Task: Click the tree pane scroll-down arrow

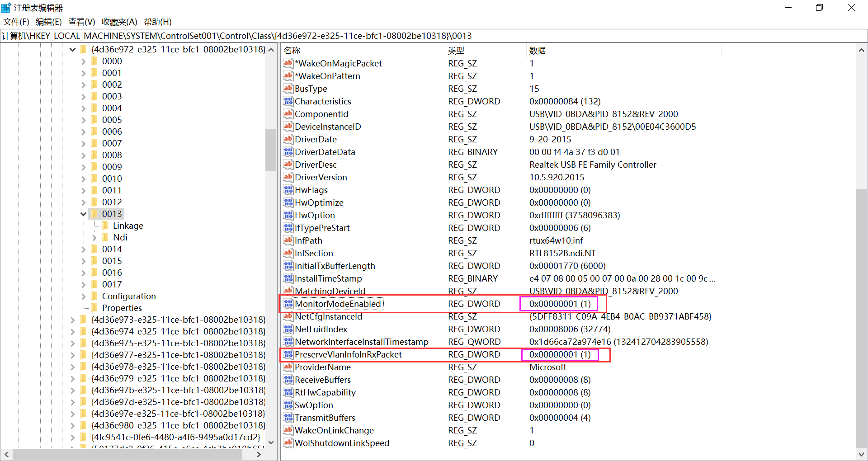Action: (271, 442)
